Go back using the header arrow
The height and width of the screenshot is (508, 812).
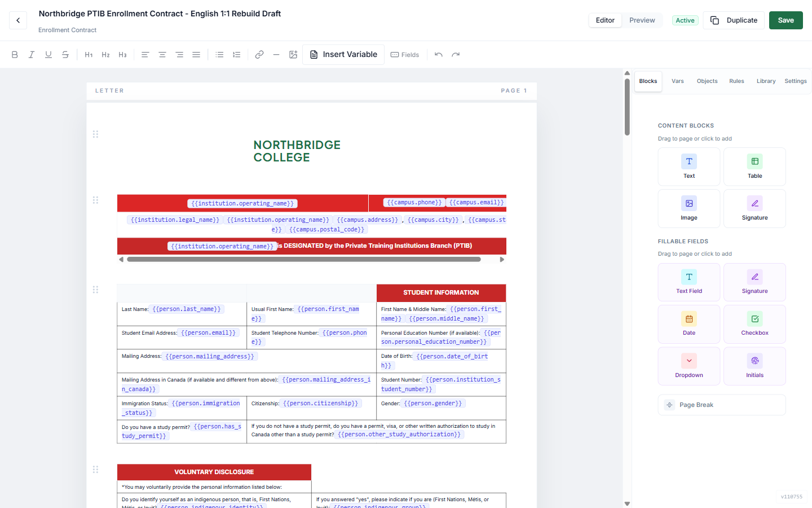click(x=18, y=20)
